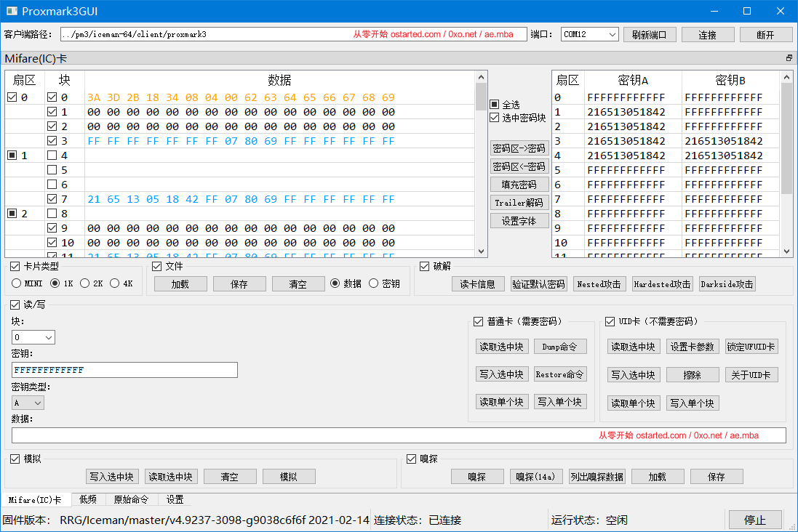
Task: Click the 擦除 button
Action: tap(692, 375)
